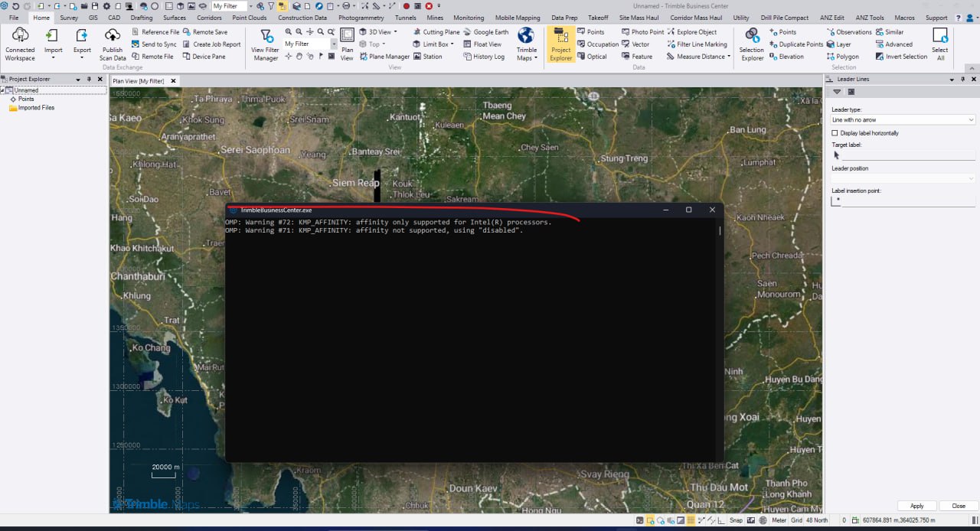
Task: Launch Google Earth view
Action: (x=485, y=32)
